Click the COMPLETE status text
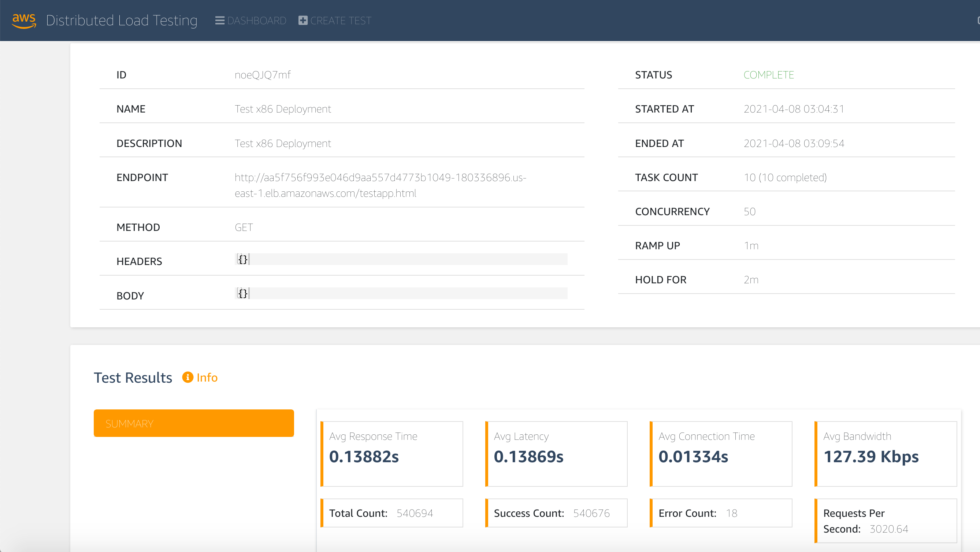The image size is (980, 552). coord(768,75)
